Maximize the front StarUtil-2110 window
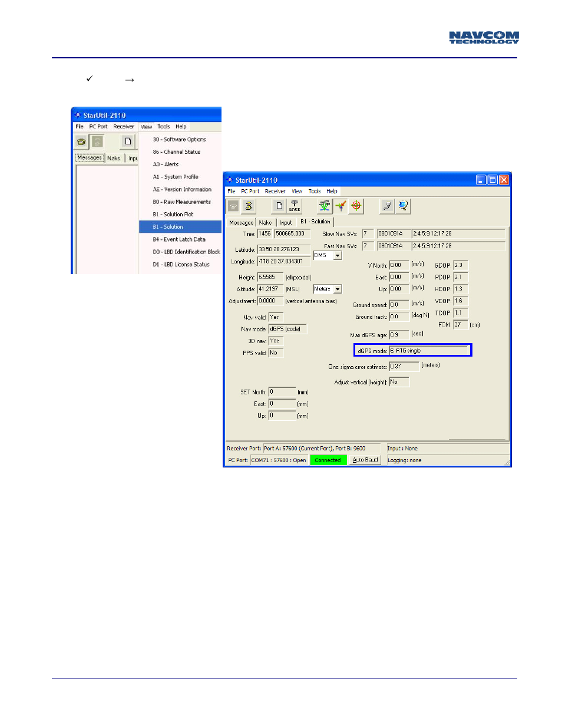The image size is (562, 728). [492, 180]
